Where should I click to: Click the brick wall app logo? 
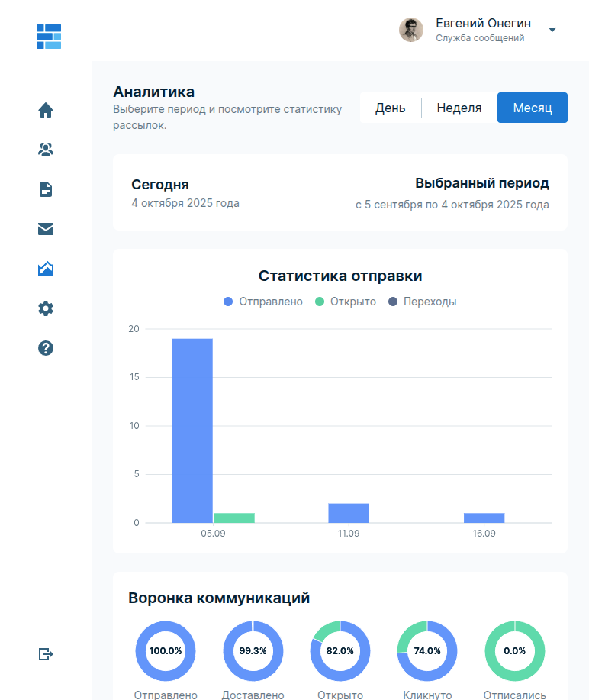pos(48,37)
